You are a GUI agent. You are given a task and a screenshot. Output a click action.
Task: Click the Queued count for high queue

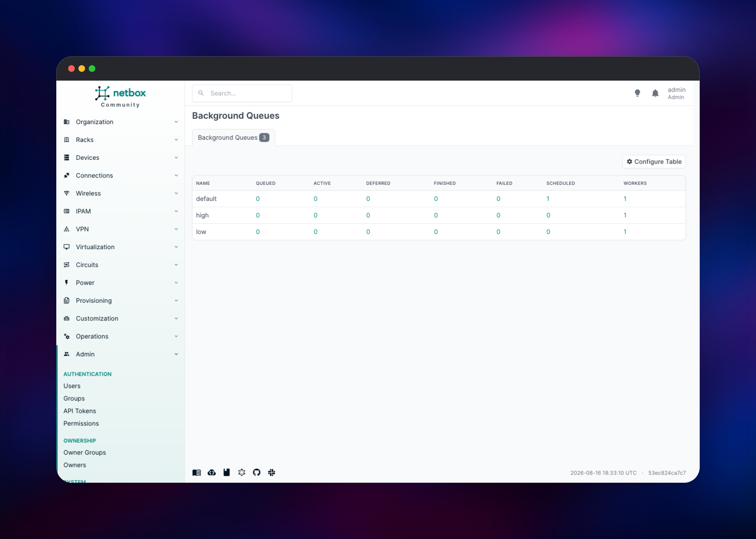[258, 215]
